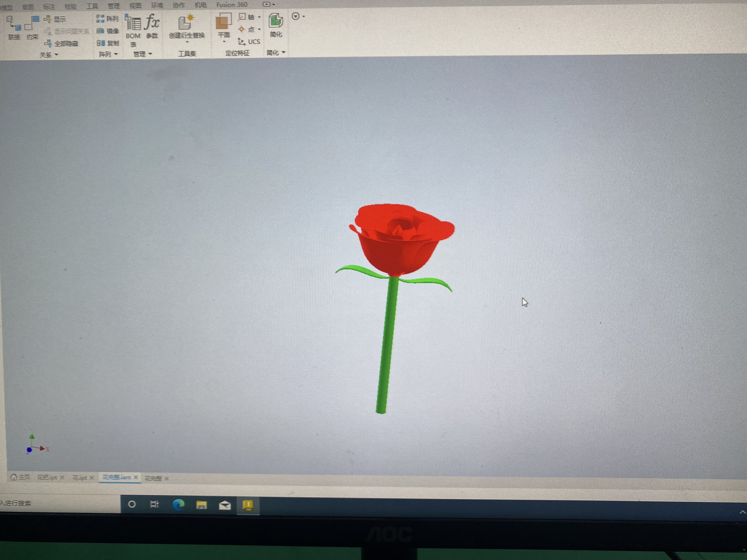Switch to the 花.ipt document tab

point(80,478)
